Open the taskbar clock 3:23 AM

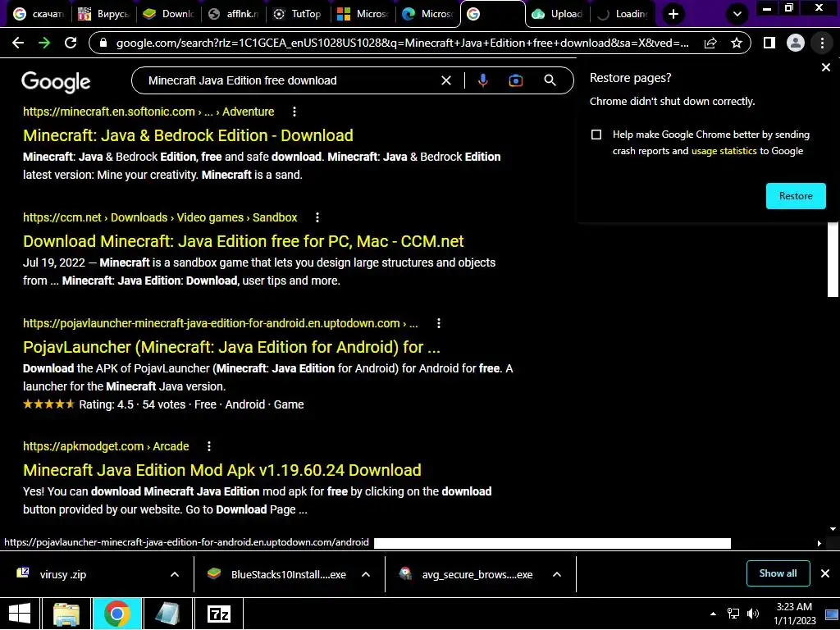click(x=794, y=614)
